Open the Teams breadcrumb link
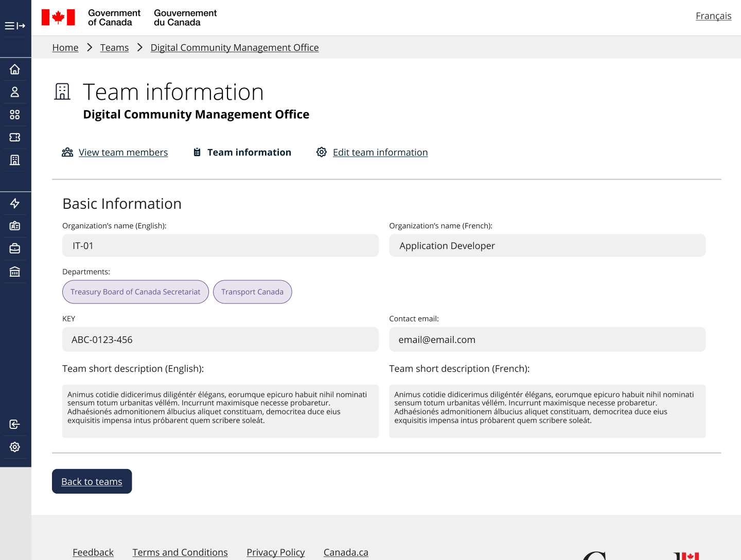Viewport: 741px width, 560px height. (114, 47)
